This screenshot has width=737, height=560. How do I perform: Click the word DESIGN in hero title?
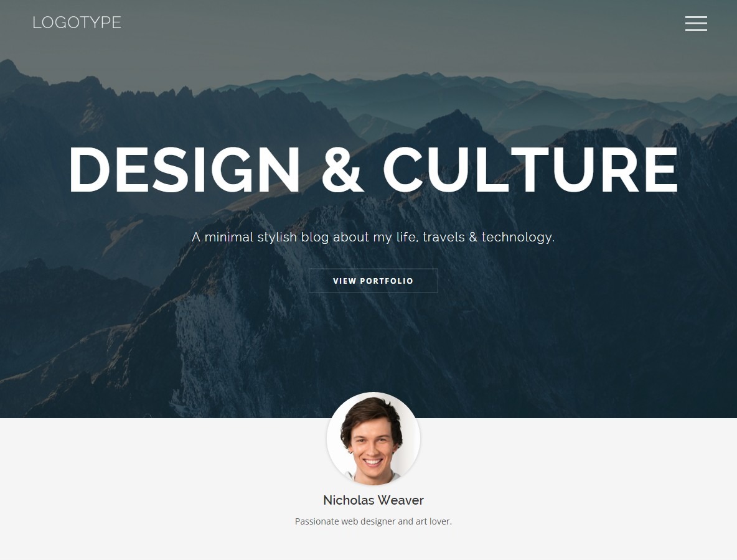184,169
